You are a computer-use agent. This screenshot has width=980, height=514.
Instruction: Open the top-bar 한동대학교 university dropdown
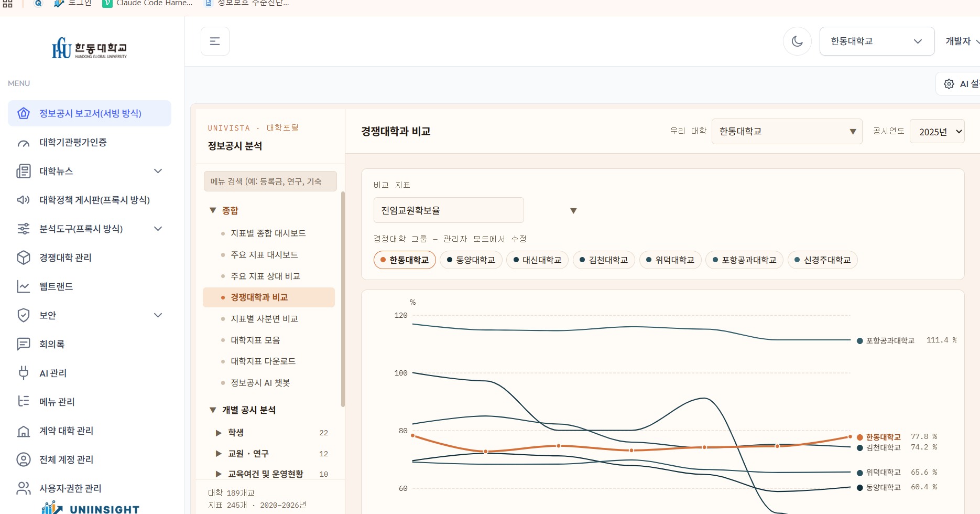point(877,41)
